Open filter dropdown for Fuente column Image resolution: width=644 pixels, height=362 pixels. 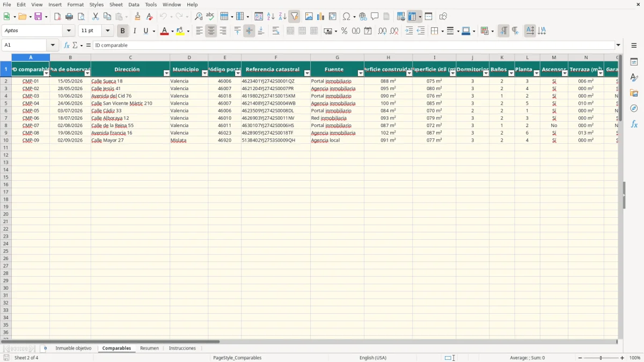tap(361, 73)
